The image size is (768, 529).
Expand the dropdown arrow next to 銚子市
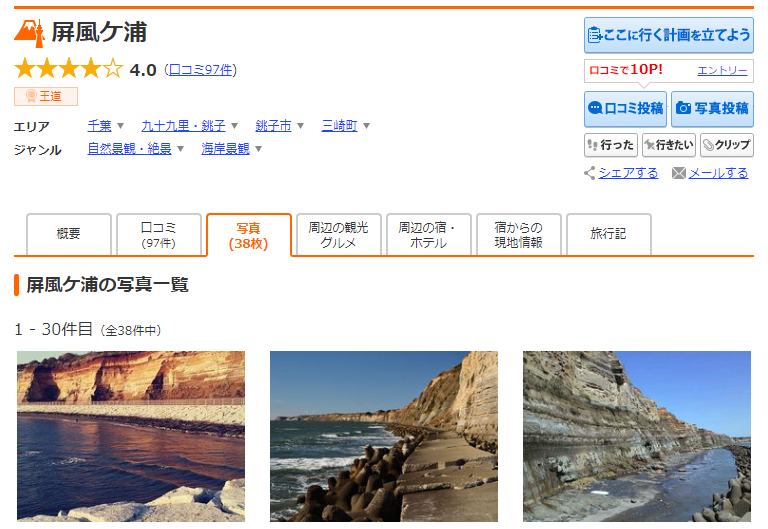tap(300, 126)
